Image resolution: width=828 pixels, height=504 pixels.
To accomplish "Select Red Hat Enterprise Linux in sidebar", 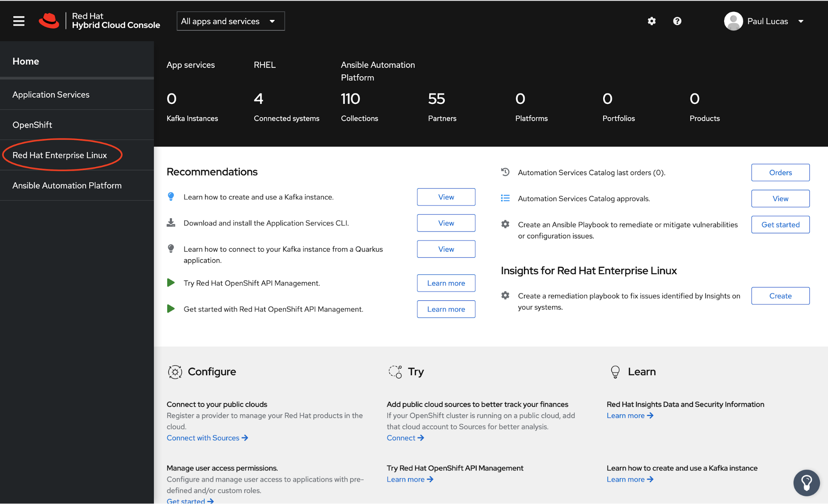I will click(60, 155).
